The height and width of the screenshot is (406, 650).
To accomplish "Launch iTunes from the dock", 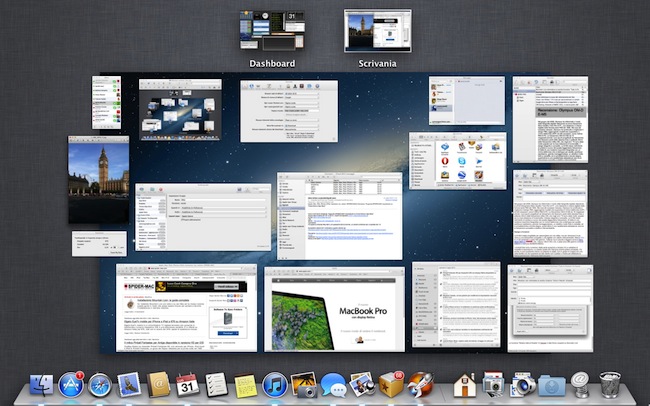I will pyautogui.click(x=275, y=385).
